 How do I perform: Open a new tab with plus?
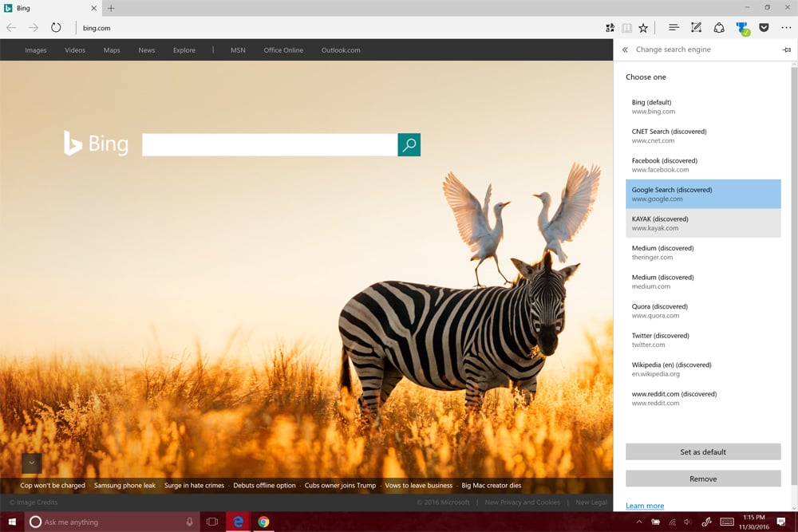(111, 8)
